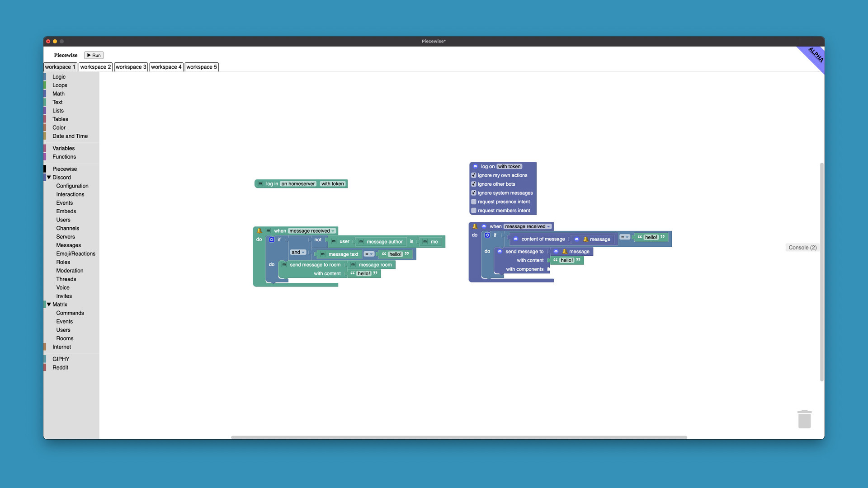Uncheck ignore my own actions
The height and width of the screenshot is (488, 868).
[474, 175]
